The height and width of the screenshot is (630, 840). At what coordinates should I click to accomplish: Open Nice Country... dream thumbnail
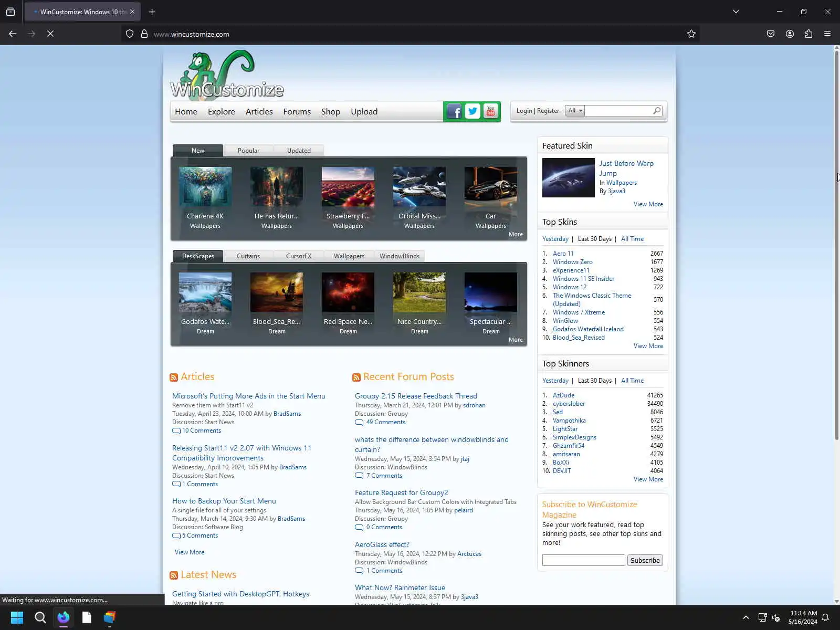(x=419, y=292)
